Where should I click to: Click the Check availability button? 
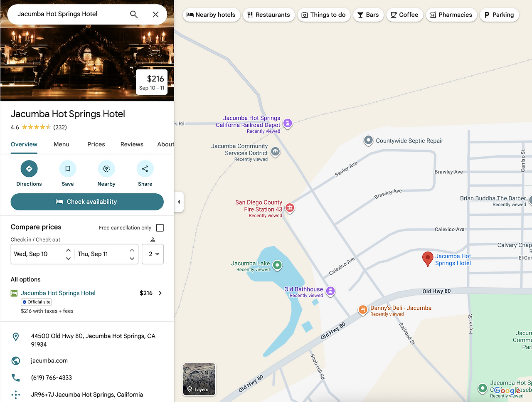coord(87,202)
